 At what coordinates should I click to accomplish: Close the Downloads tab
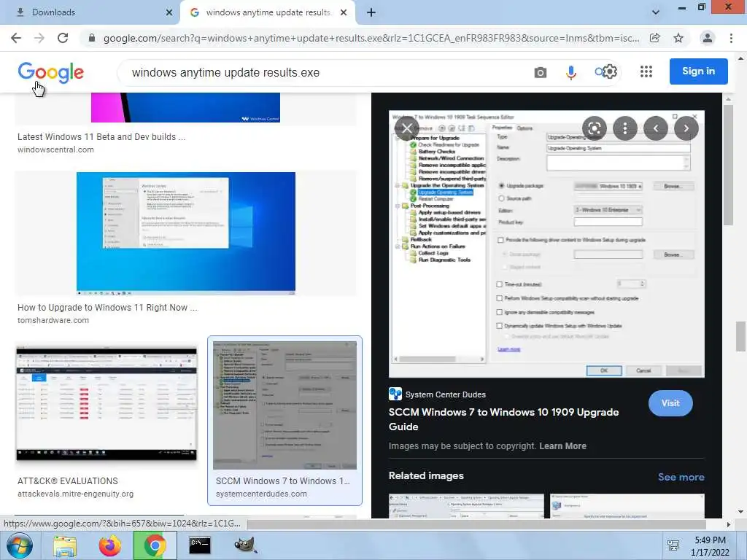tap(169, 12)
